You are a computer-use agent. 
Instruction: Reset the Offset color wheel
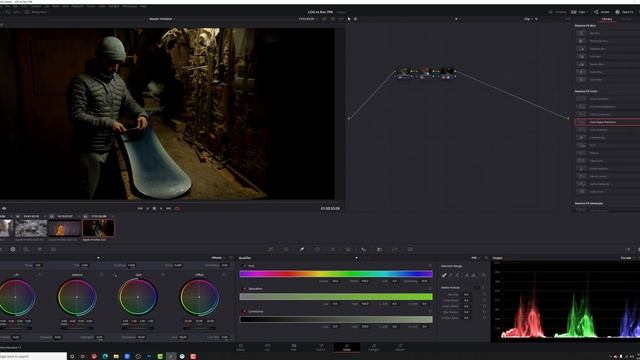[224, 275]
